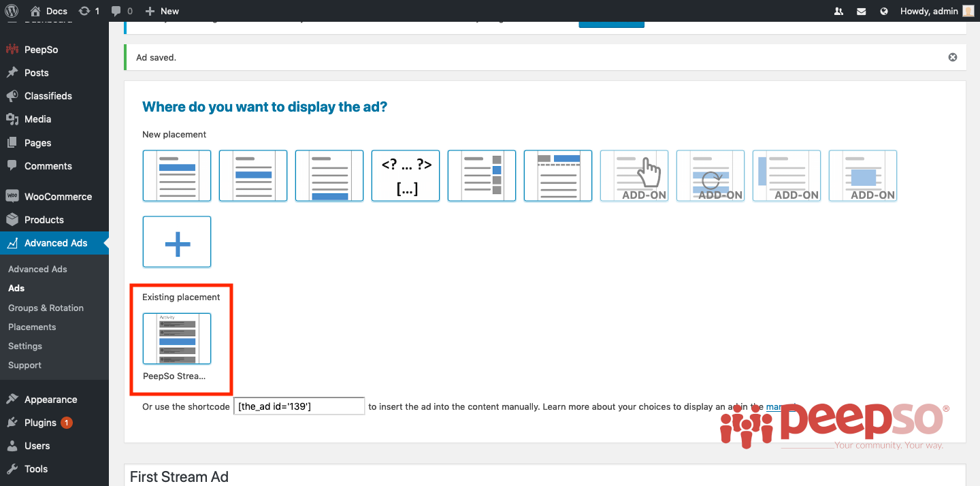This screenshot has height=486, width=980.
Task: Click the admin avatar thumbnail
Action: tap(968, 11)
